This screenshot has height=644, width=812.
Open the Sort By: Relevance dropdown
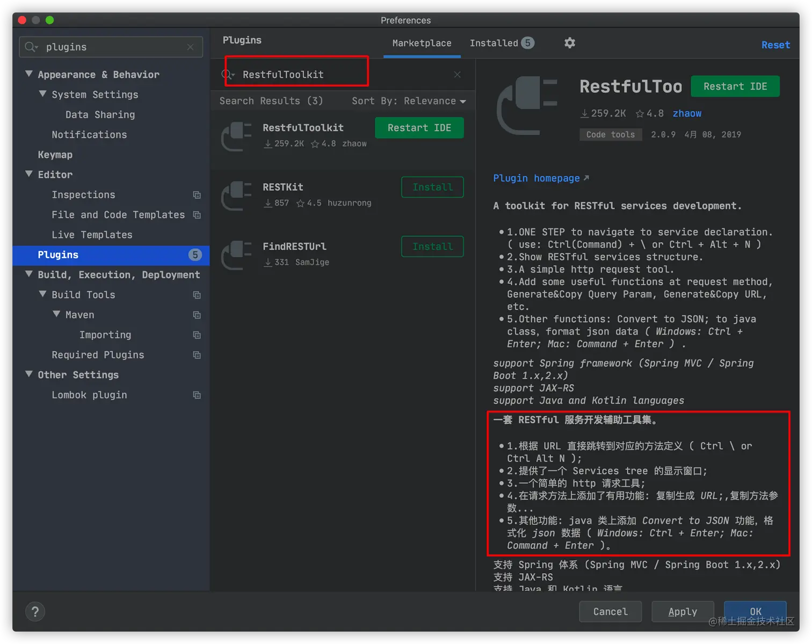point(409,101)
